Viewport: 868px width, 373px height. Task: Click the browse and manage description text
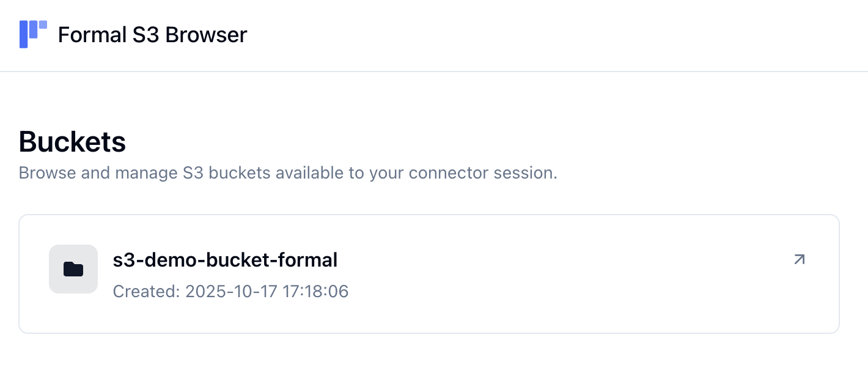[288, 173]
